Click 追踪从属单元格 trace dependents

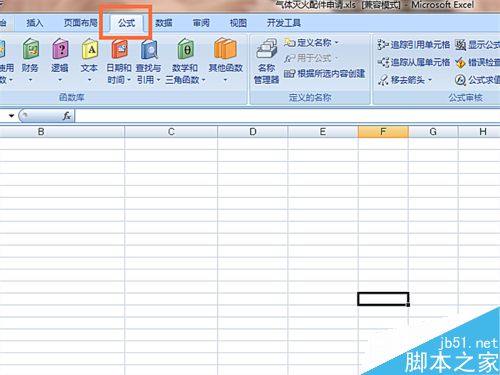point(414,62)
